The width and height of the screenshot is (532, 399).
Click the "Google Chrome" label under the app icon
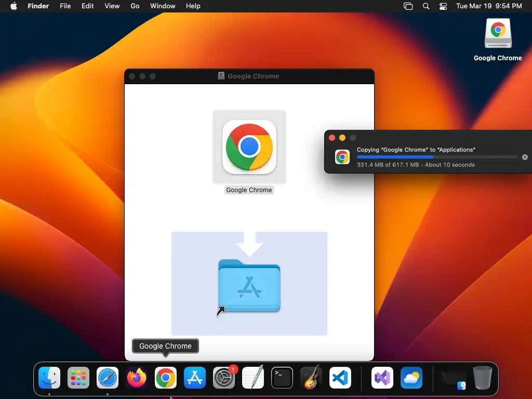pyautogui.click(x=249, y=190)
